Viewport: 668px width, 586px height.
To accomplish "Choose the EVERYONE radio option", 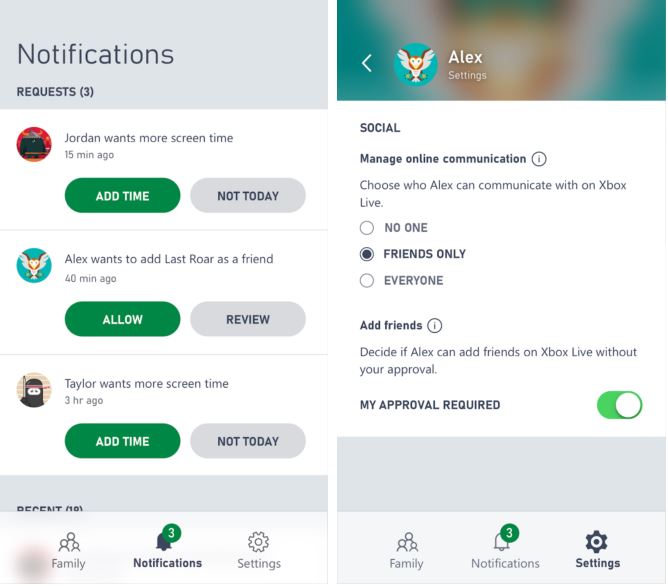I will (x=367, y=281).
